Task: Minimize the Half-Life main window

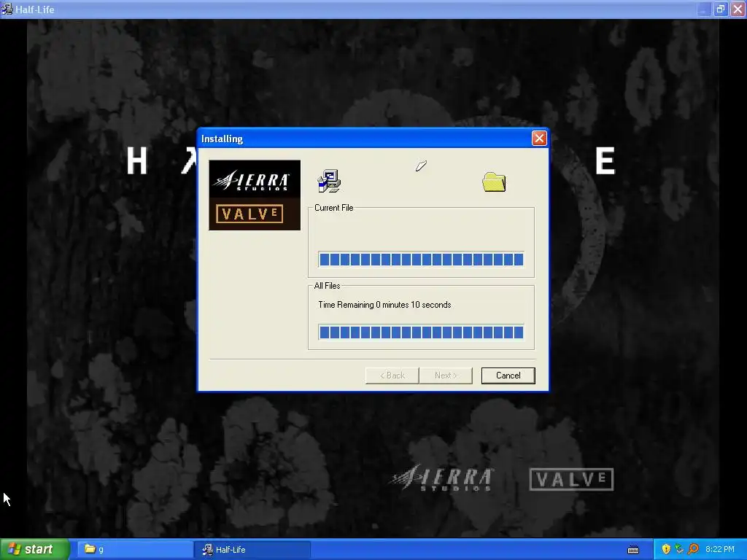Action: (704, 9)
